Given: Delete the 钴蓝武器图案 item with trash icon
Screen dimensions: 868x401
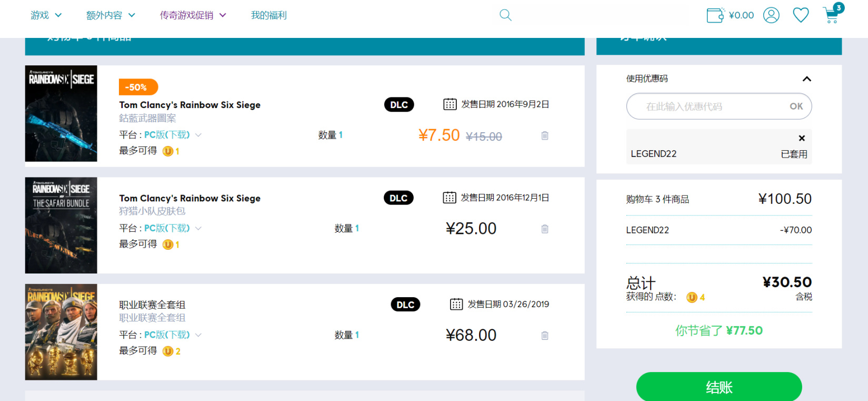Looking at the screenshot, I should [545, 135].
